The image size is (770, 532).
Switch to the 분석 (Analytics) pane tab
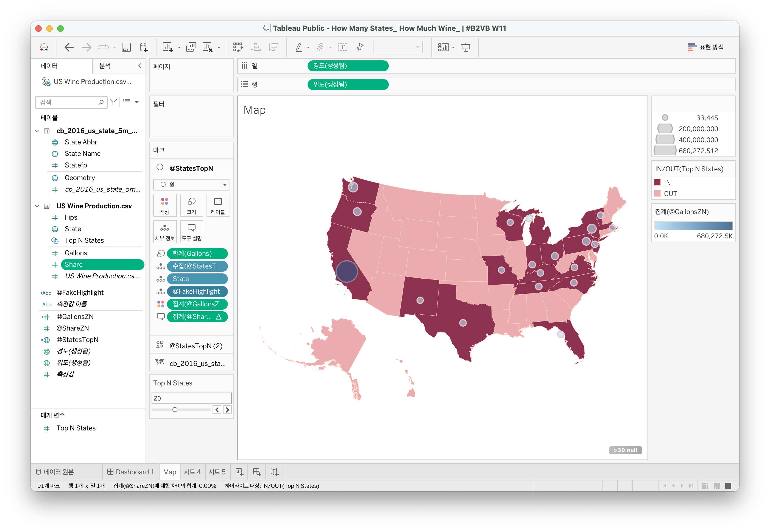[x=105, y=66]
